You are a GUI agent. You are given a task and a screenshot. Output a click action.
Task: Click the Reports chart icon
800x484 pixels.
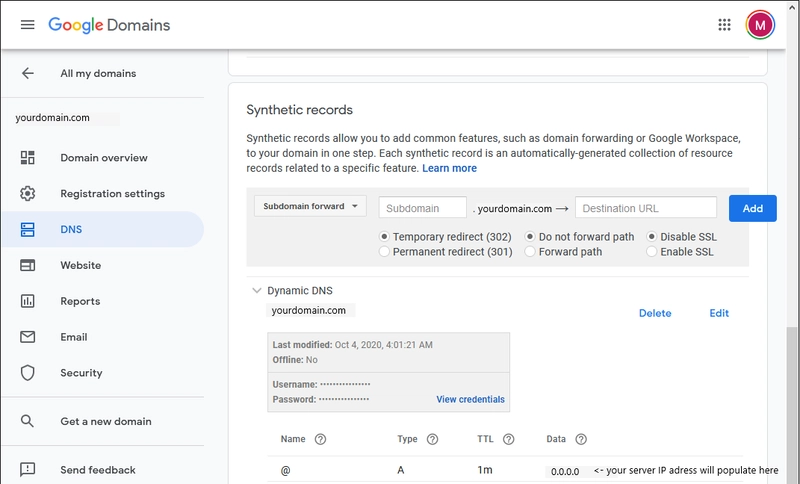coord(28,301)
